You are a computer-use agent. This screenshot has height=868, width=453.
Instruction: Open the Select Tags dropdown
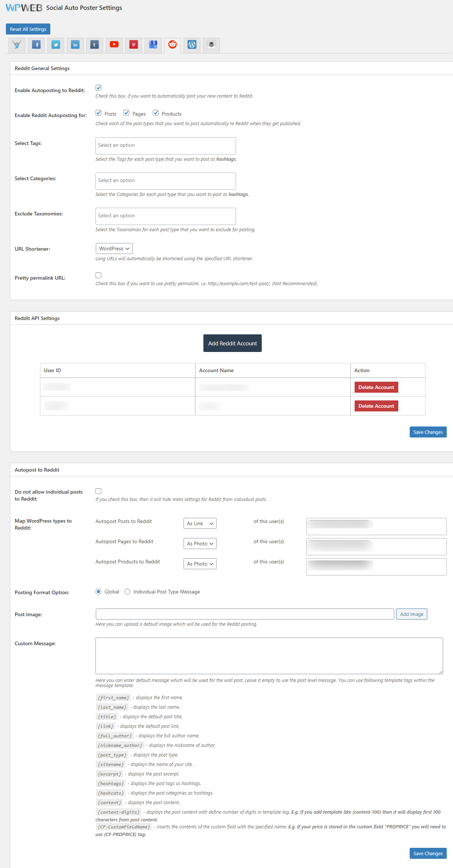click(166, 146)
